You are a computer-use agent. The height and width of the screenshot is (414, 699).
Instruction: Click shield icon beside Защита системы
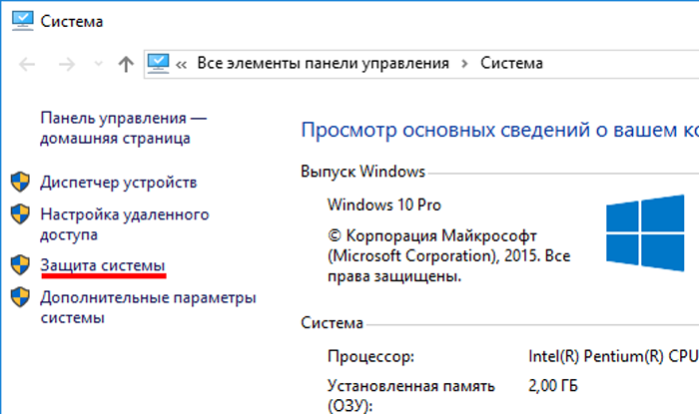[x=20, y=265]
